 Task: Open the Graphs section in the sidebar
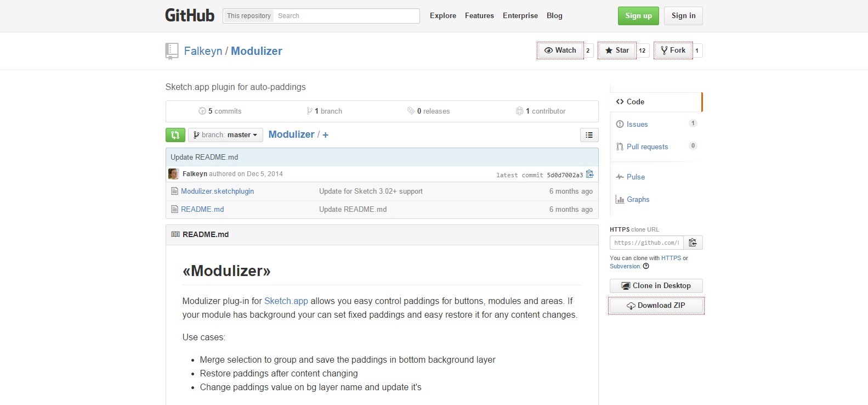tap(638, 200)
